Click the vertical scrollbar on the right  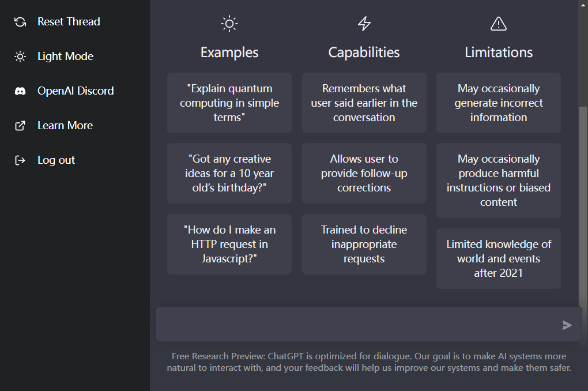(x=583, y=202)
